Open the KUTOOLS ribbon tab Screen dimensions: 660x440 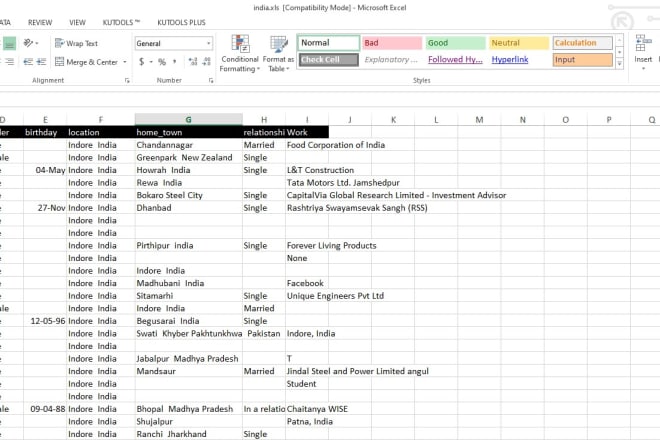121,22
